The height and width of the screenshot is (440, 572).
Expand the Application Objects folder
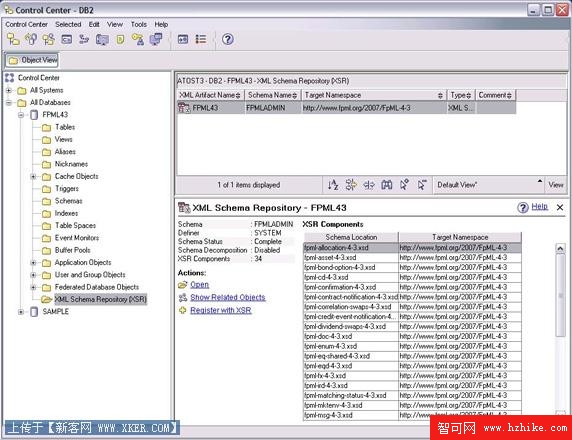tap(33, 263)
